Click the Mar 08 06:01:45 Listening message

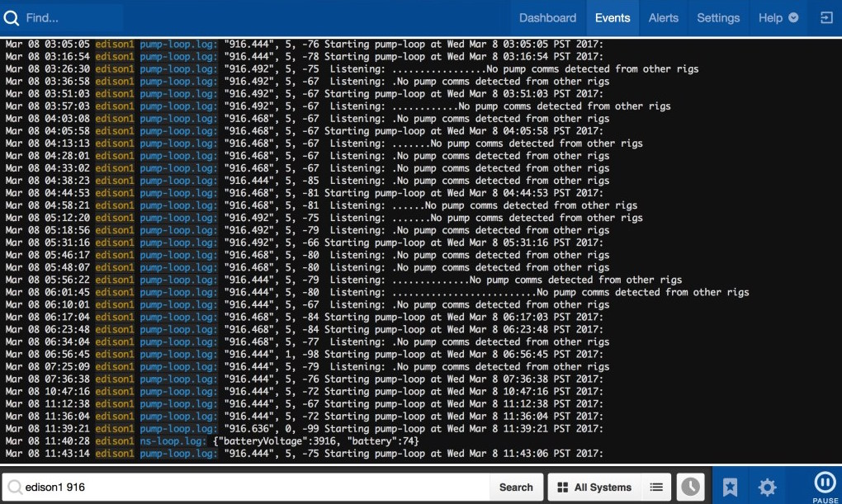486,293
